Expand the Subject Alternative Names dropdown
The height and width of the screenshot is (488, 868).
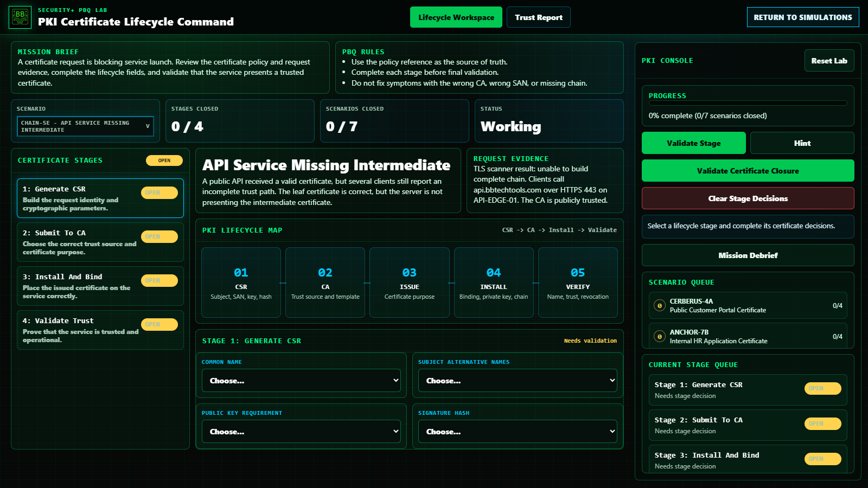[518, 381]
